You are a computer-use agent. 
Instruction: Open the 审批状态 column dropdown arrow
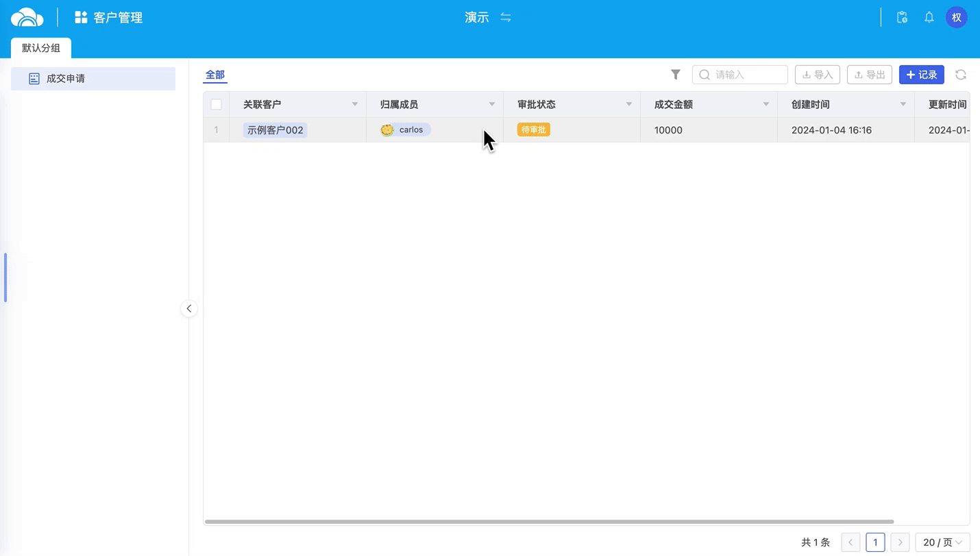[x=629, y=105]
